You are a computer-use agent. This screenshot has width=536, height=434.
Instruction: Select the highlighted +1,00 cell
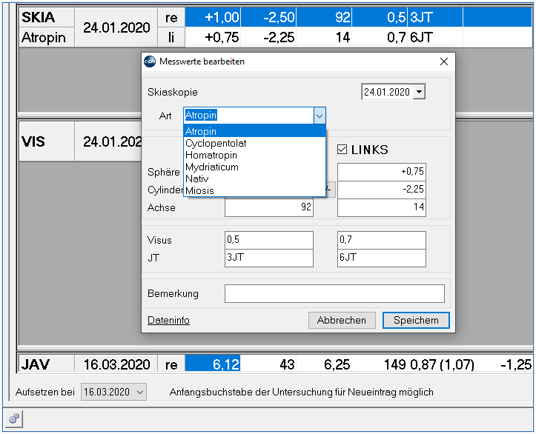(213, 17)
